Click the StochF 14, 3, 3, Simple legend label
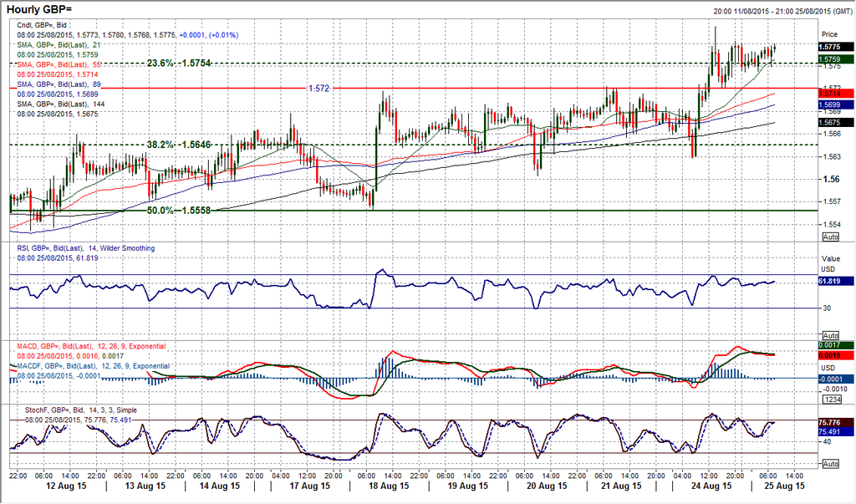This screenshot has height=504, width=856. pos(81,410)
